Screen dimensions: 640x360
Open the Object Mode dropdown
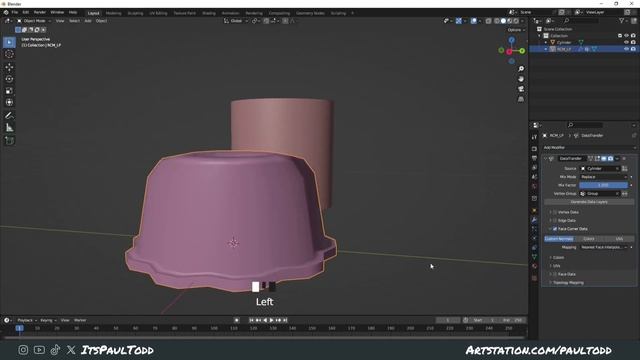[x=34, y=21]
